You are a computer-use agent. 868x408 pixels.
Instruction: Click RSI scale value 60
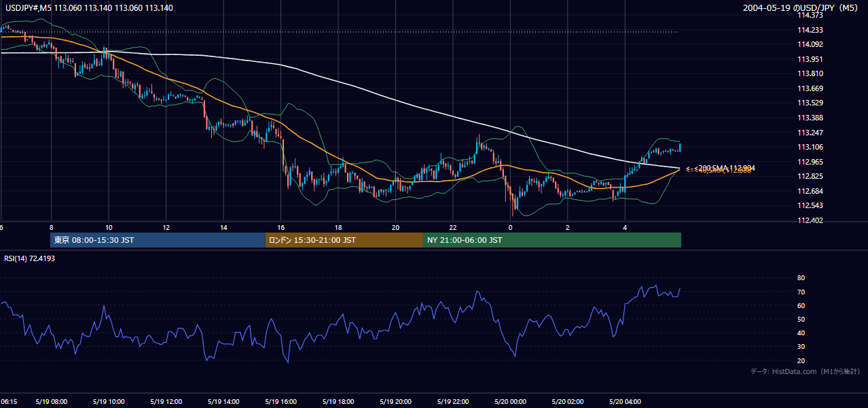(801, 305)
